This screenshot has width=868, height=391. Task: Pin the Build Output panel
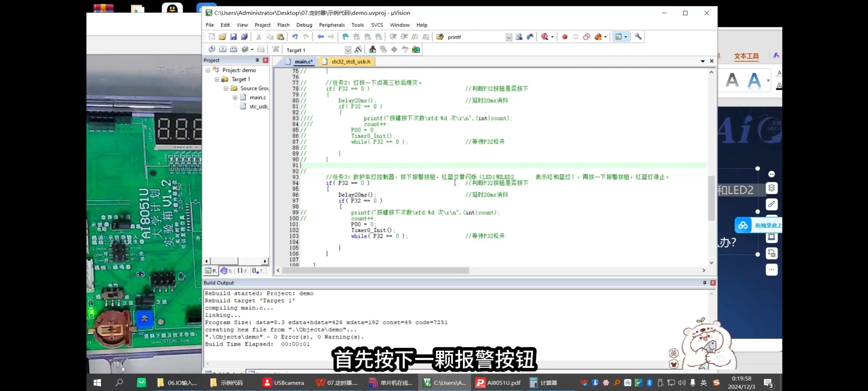(x=704, y=283)
